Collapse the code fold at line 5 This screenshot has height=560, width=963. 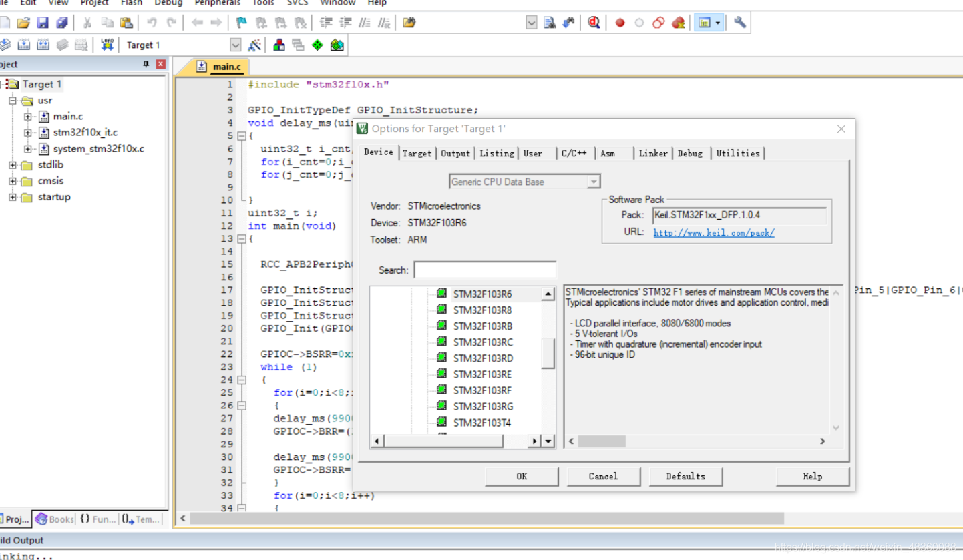click(x=242, y=136)
